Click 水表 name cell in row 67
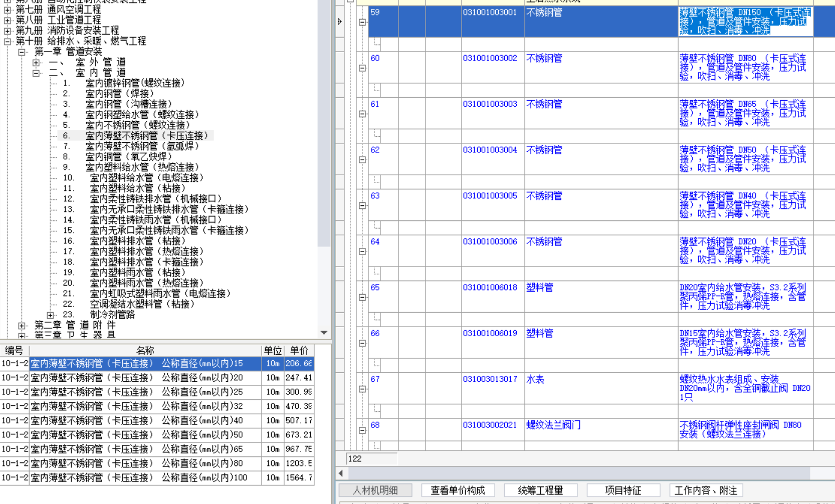The width and height of the screenshot is (835, 504). pyautogui.click(x=601, y=388)
